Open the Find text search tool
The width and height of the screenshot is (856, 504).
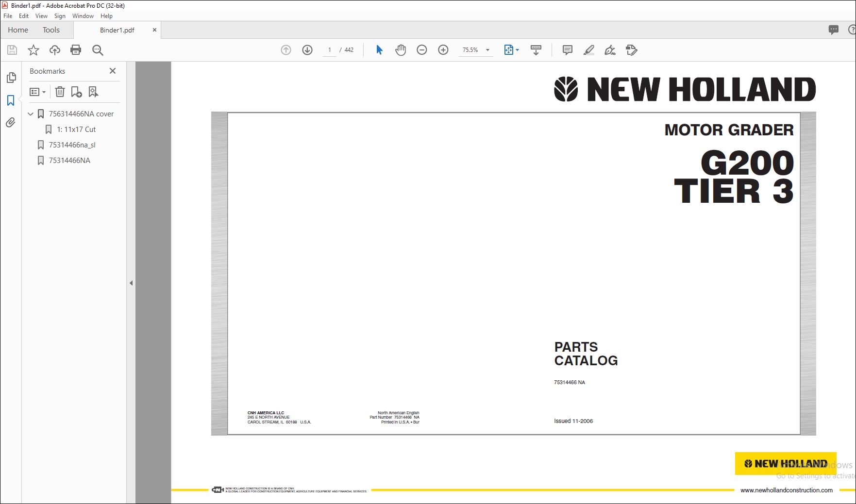click(x=98, y=50)
